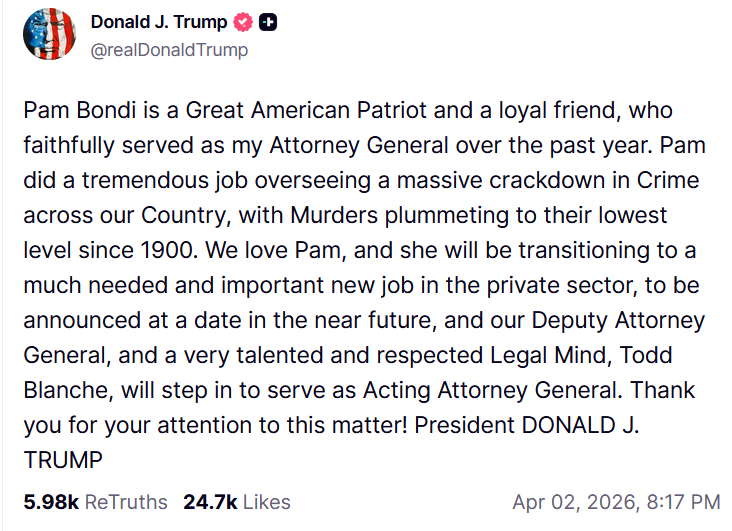Viewport: 732px width, 531px height.
Task: Click the phrase "Acting Attorney General"
Action: (x=405, y=391)
